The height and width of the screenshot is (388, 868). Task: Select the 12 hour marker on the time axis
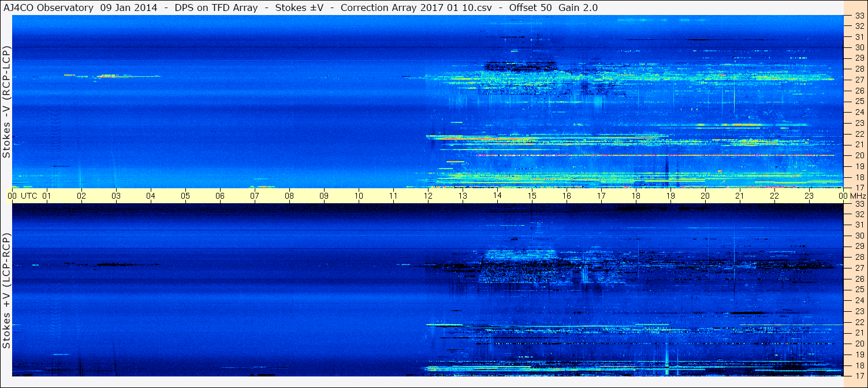point(428,196)
